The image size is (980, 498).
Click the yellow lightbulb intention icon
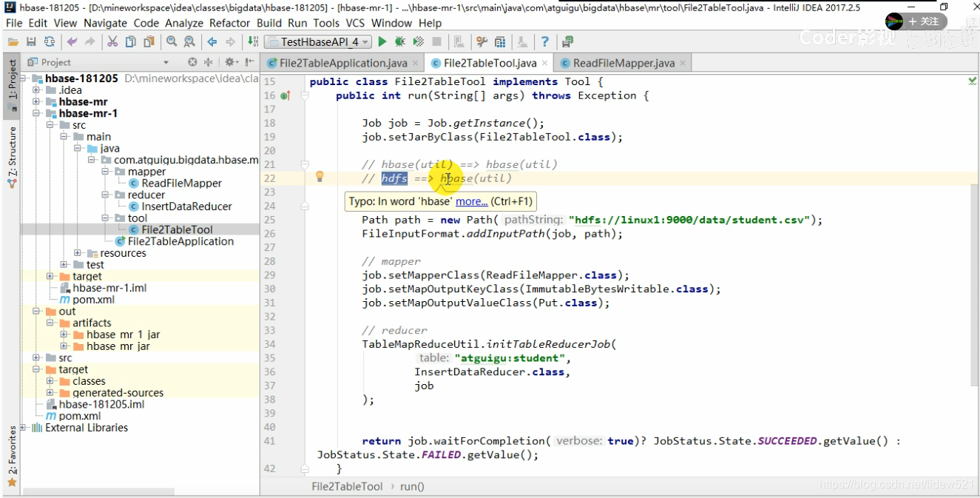click(x=320, y=177)
